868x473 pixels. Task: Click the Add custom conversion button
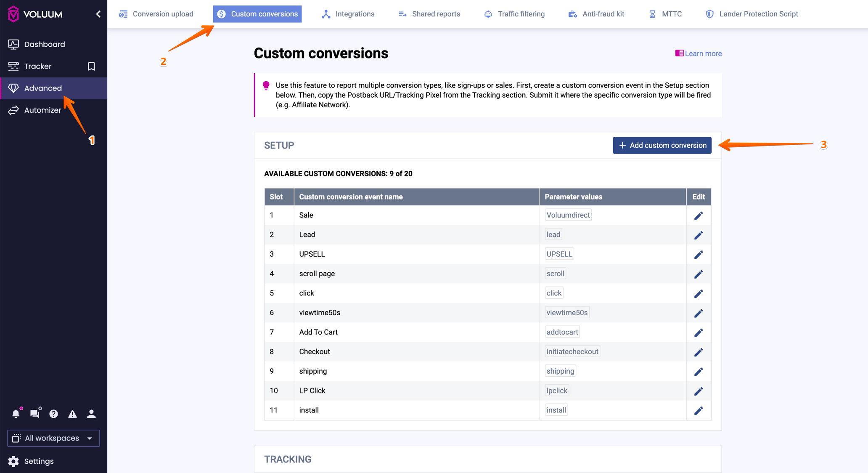(x=662, y=145)
